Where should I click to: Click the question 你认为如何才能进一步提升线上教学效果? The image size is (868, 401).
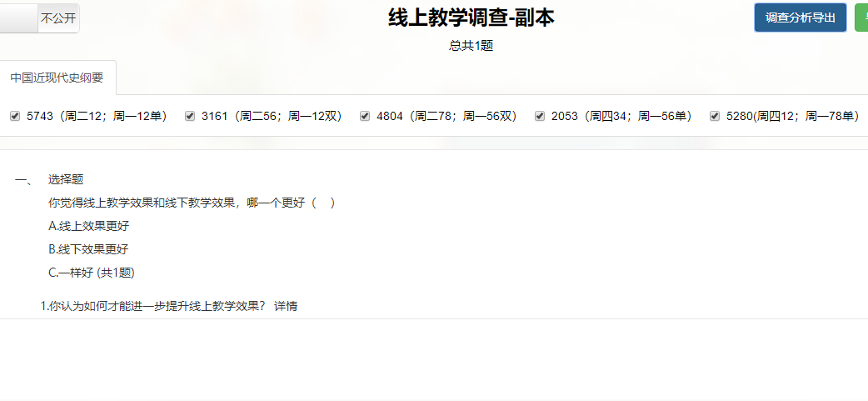[x=154, y=306]
